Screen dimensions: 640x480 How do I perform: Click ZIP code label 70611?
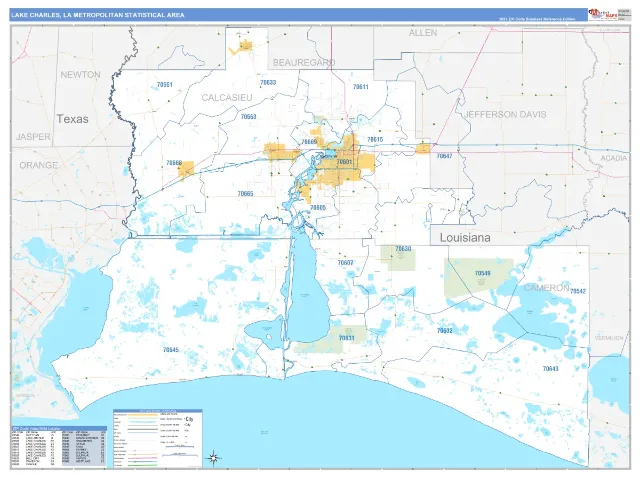[360, 87]
